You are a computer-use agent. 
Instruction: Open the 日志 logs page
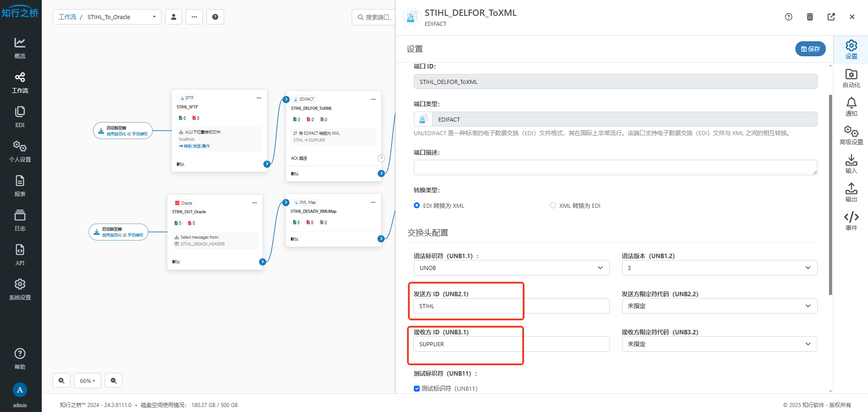[x=20, y=220]
